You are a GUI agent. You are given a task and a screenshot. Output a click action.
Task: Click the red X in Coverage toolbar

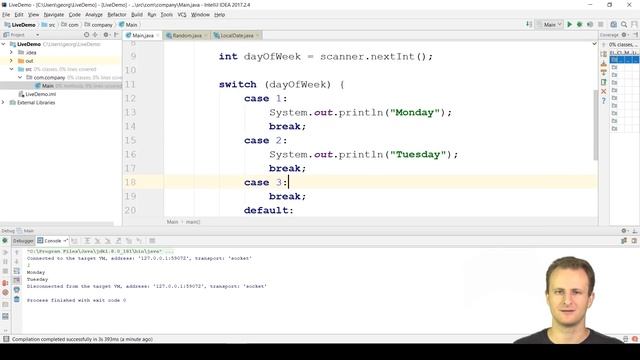[604, 91]
